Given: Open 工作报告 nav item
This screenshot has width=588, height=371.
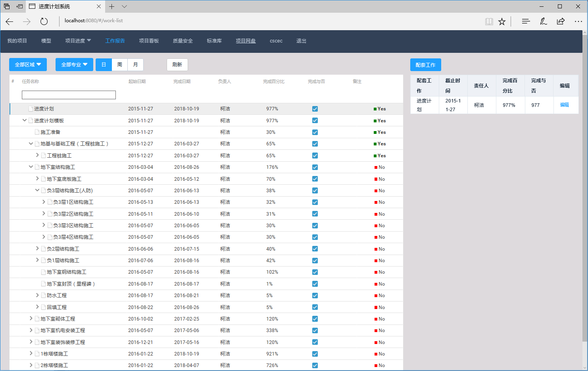Looking at the screenshot, I should [x=115, y=41].
